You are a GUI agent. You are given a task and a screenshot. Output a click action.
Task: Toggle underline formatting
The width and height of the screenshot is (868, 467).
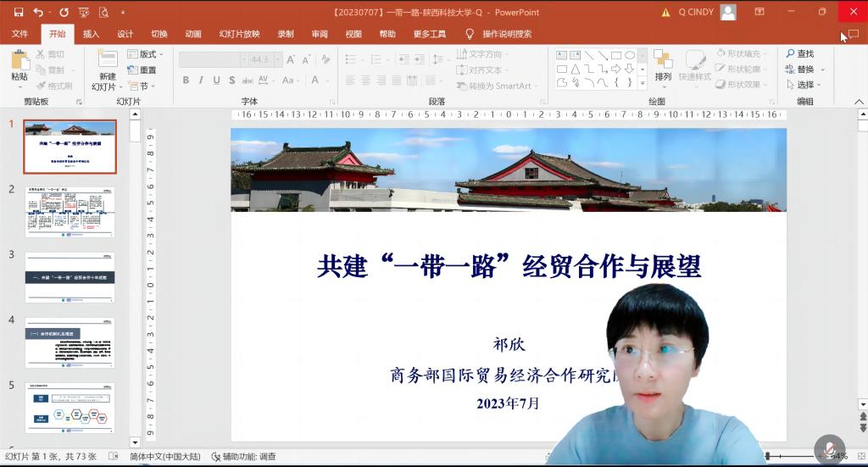(217, 81)
